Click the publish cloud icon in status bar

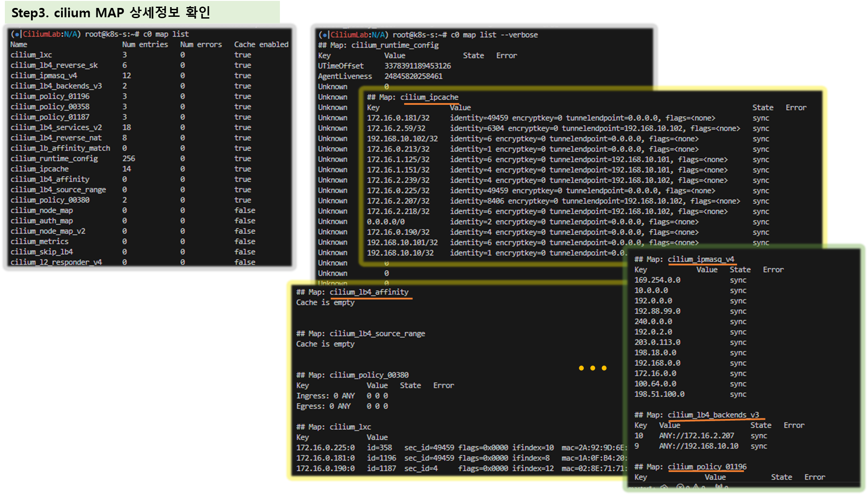point(664,487)
